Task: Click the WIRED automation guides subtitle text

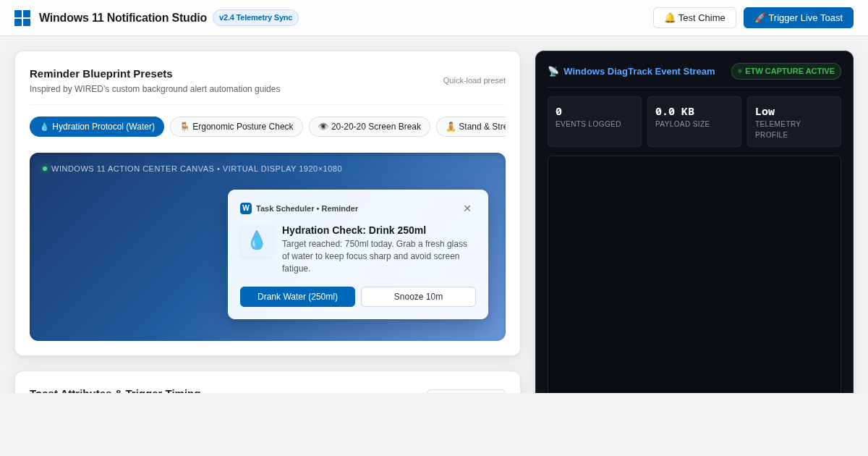Action: pos(155,89)
